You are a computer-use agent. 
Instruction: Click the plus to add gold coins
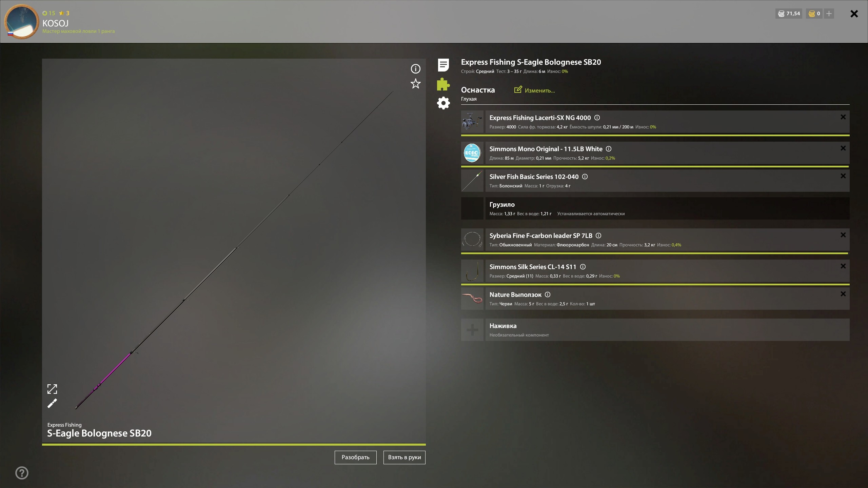[x=829, y=14]
